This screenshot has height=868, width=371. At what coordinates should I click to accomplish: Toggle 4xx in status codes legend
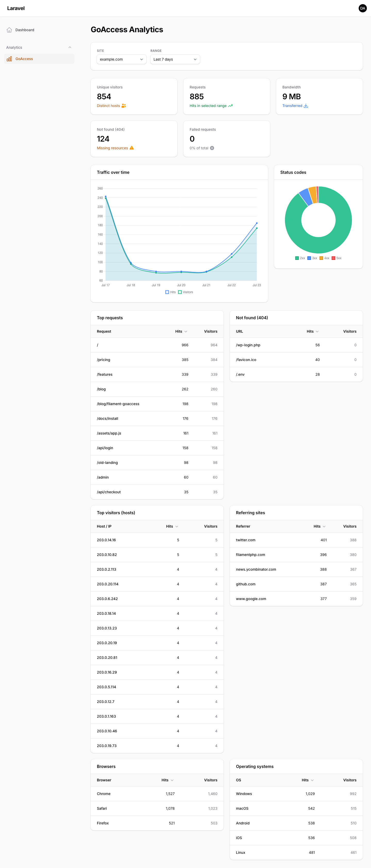(x=324, y=258)
